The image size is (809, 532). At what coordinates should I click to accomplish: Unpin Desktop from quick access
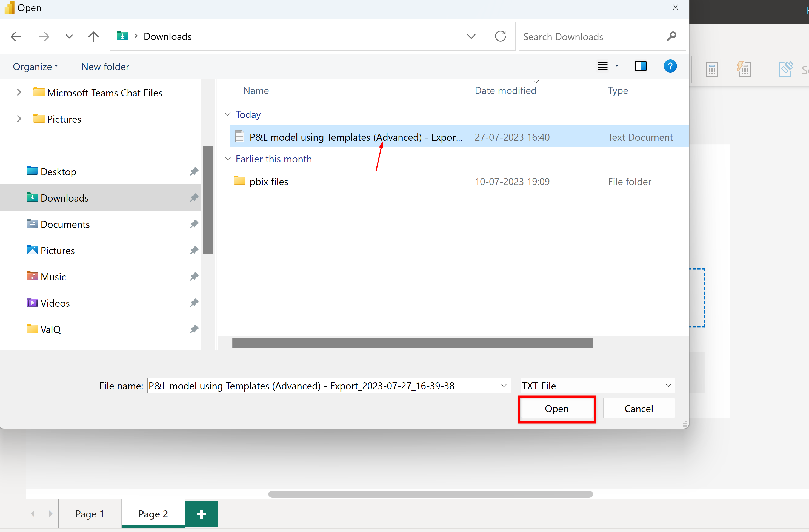coord(194,172)
